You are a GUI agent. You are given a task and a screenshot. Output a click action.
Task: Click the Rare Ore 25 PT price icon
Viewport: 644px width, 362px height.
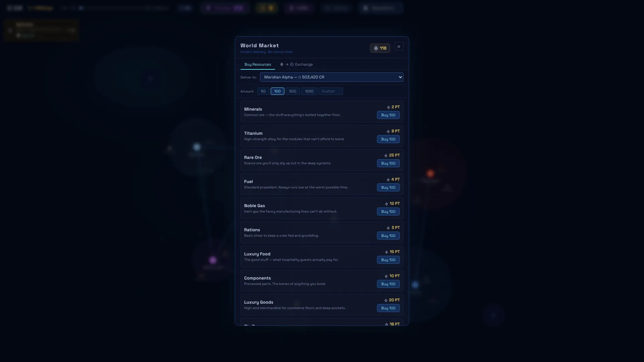point(386,156)
